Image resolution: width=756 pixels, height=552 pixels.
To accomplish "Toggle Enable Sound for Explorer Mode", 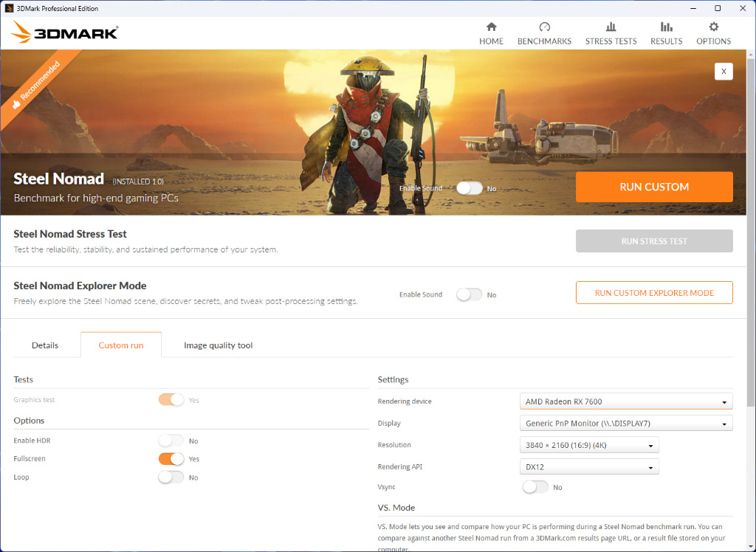I will pos(470,294).
